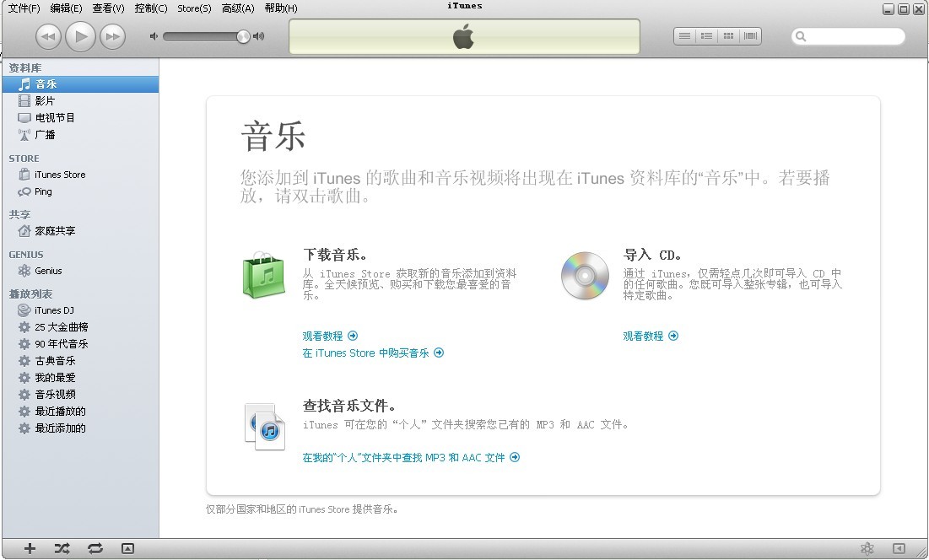Switch to grid view
Screen dimensions: 929x560
728,36
